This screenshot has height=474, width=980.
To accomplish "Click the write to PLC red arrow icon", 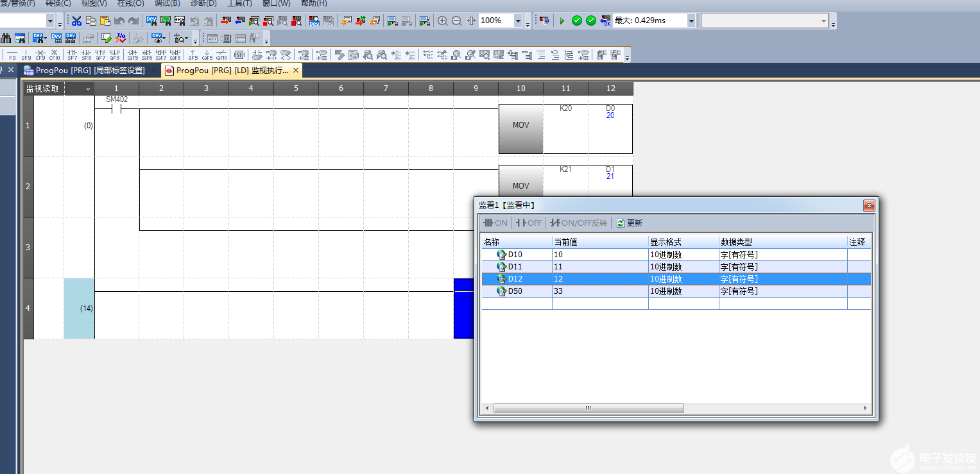I will point(225,21).
